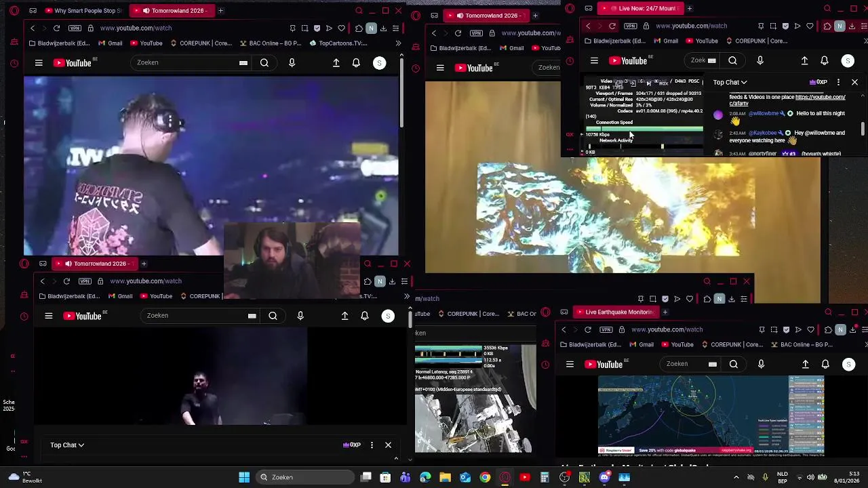The width and height of the screenshot is (868, 488).
Task: Toggle bookmark heart in Why Smart People window
Action: [x=341, y=28]
